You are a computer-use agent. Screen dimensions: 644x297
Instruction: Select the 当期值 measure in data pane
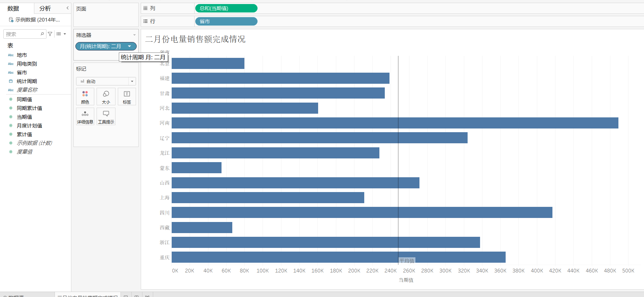click(x=25, y=117)
